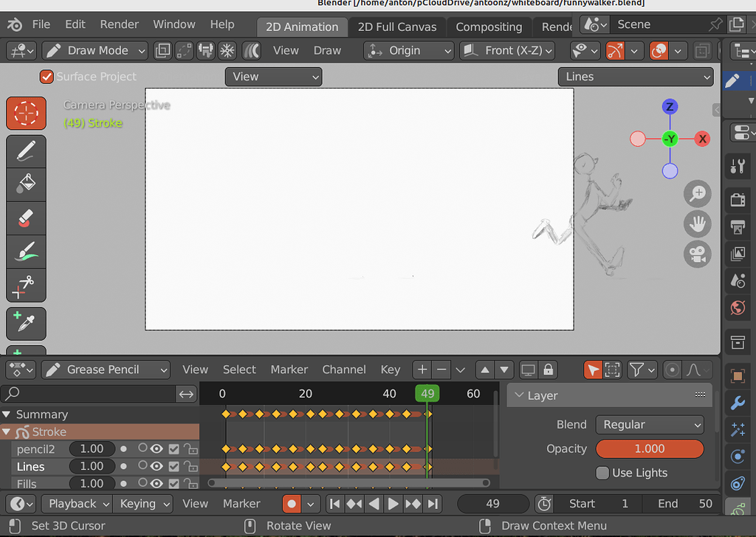Open the dope sheet Channel menu
Screen dimensions: 756x537
[344, 370]
